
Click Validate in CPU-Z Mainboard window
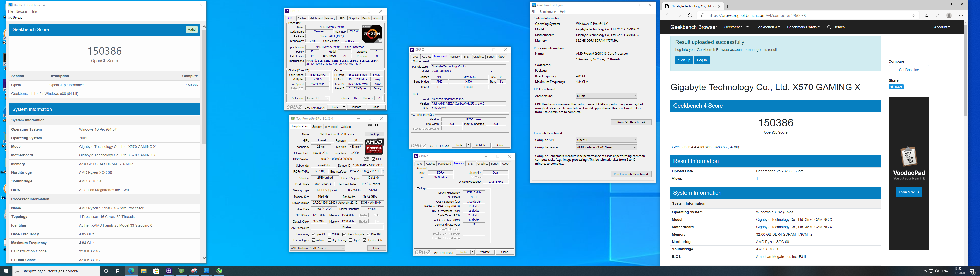click(x=481, y=145)
